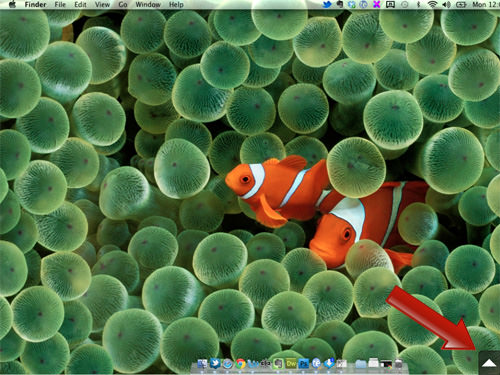Click the Twitter bird menu bar icon
The width and height of the screenshot is (500, 375).
pyautogui.click(x=327, y=4)
